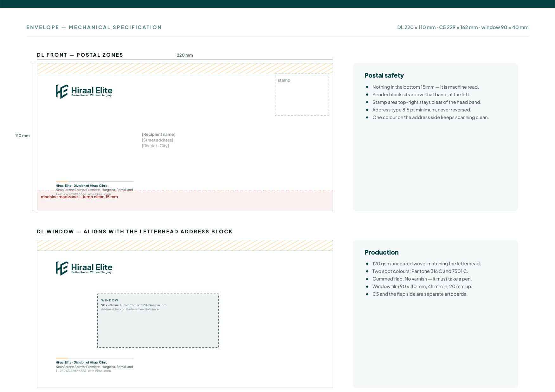Viewport: 555px width, 392px height.
Task: Click the bullet "Address type 8.5 pt minimum, never reversed."
Action: point(422,110)
